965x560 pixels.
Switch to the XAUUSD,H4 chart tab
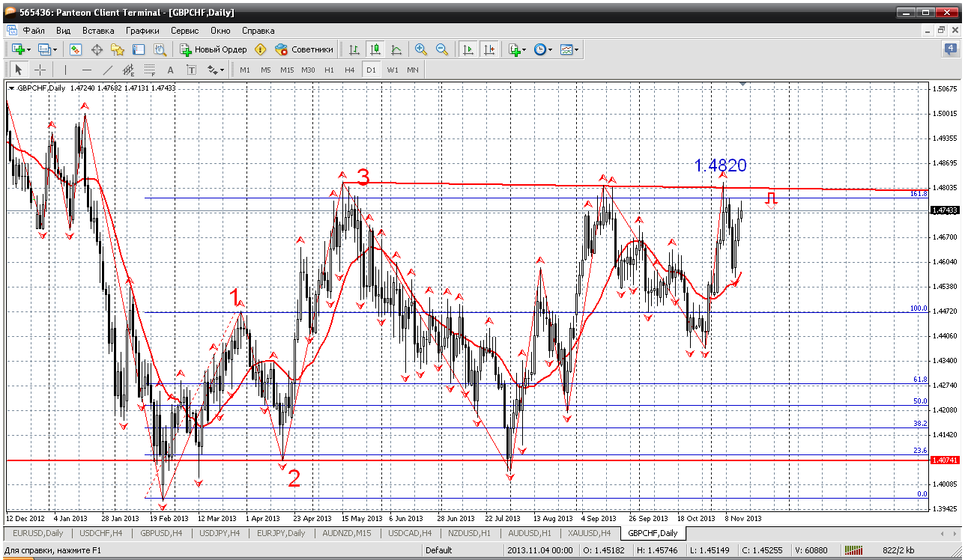(x=587, y=533)
